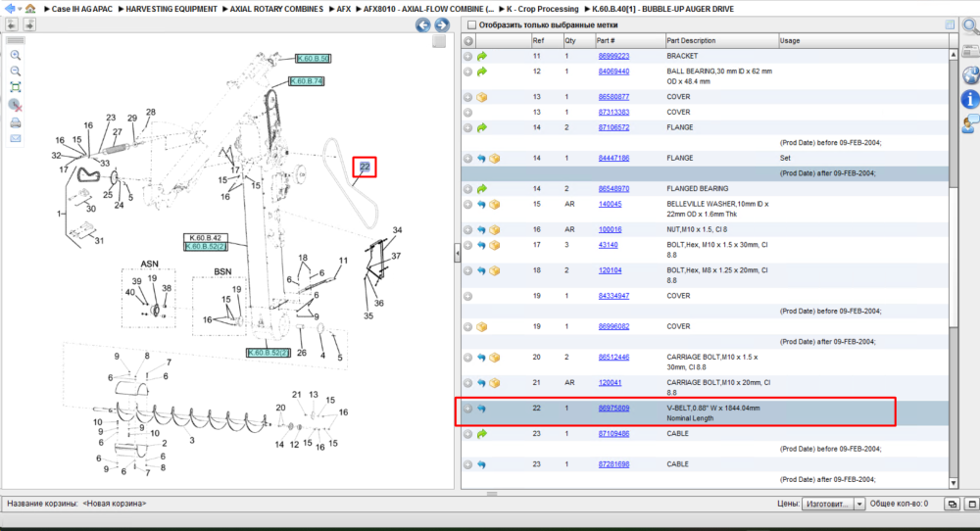Go home via house icon
980x531 pixels.
coord(30,8)
